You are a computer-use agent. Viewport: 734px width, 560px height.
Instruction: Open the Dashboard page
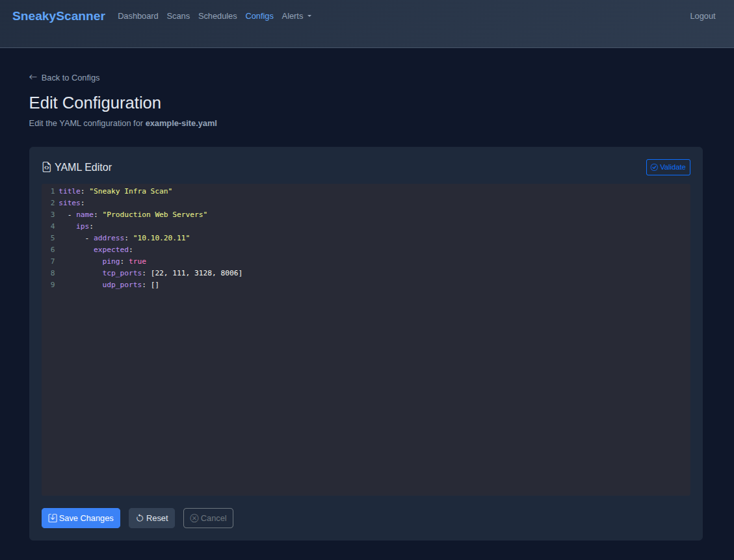(x=138, y=16)
